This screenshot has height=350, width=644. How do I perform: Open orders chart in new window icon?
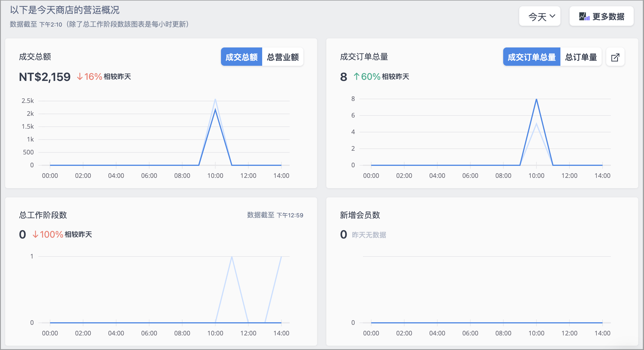pos(615,57)
